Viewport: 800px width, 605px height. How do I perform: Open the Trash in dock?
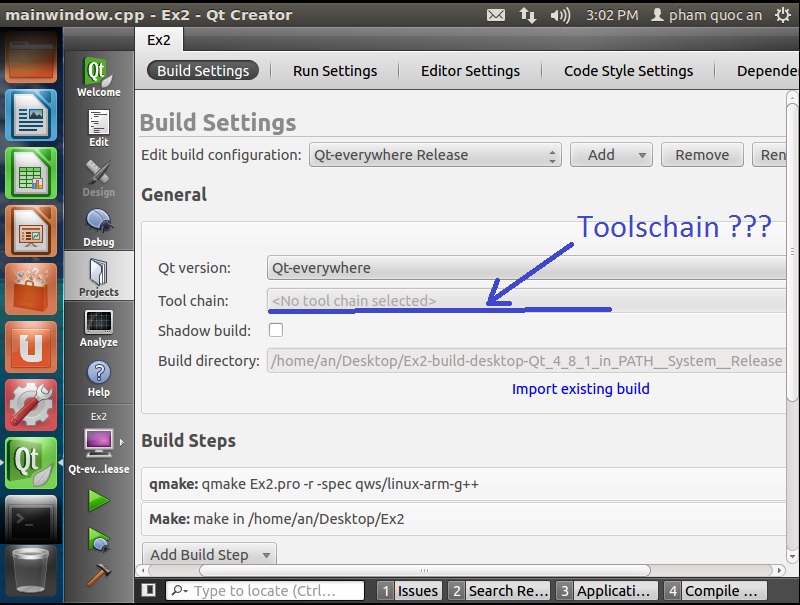tap(31, 570)
